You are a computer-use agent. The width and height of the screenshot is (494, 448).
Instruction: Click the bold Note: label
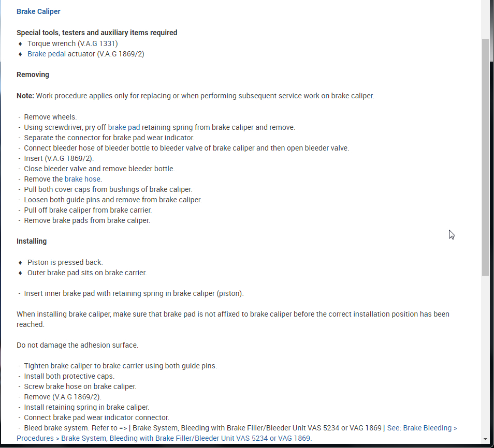(25, 96)
